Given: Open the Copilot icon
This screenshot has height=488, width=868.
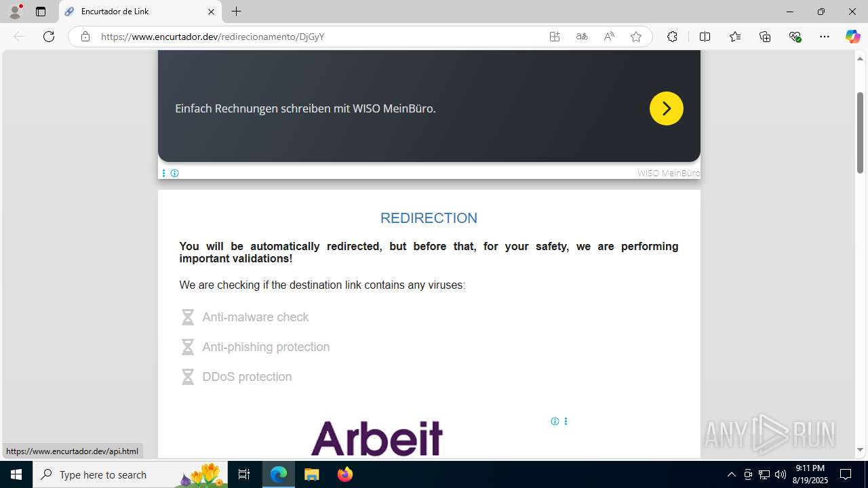Looking at the screenshot, I should [852, 37].
